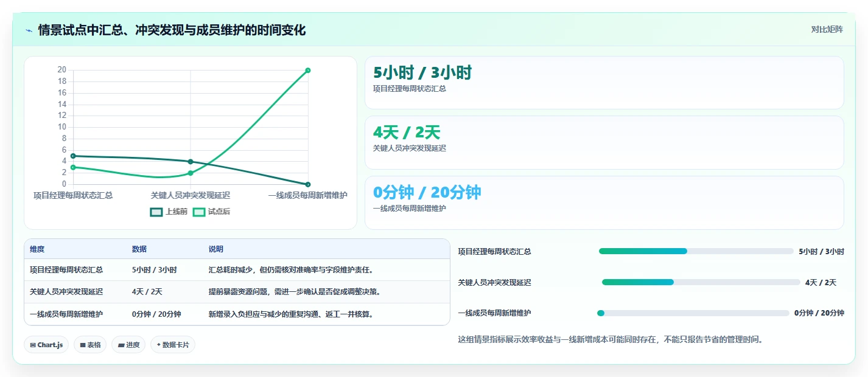Toggle the 试点后 legend swatch

(199, 212)
